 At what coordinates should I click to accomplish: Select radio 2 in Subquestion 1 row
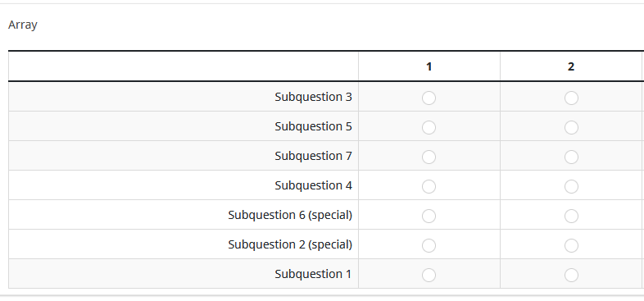pyautogui.click(x=571, y=275)
